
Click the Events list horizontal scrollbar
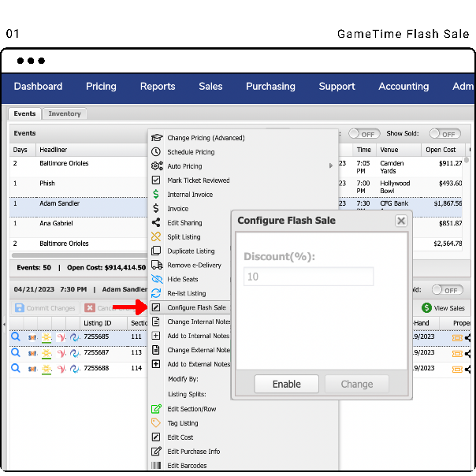point(79,255)
